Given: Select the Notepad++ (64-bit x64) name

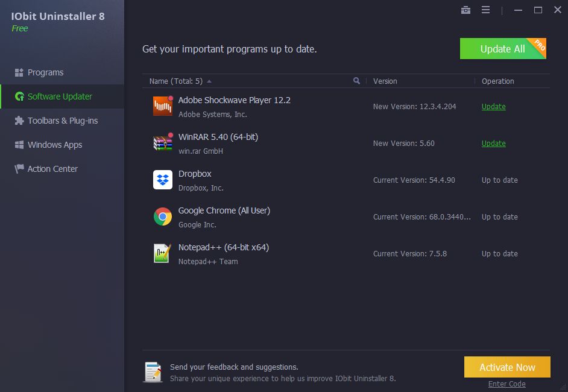Looking at the screenshot, I should pos(224,247).
